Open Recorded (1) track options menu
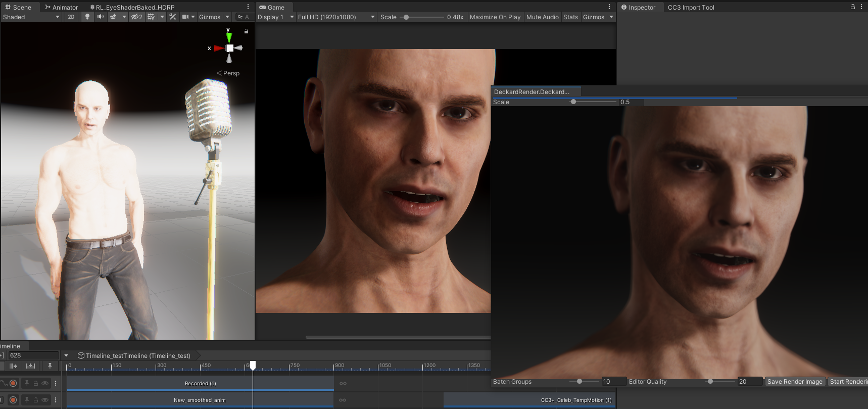The height and width of the screenshot is (409, 868). (56, 383)
